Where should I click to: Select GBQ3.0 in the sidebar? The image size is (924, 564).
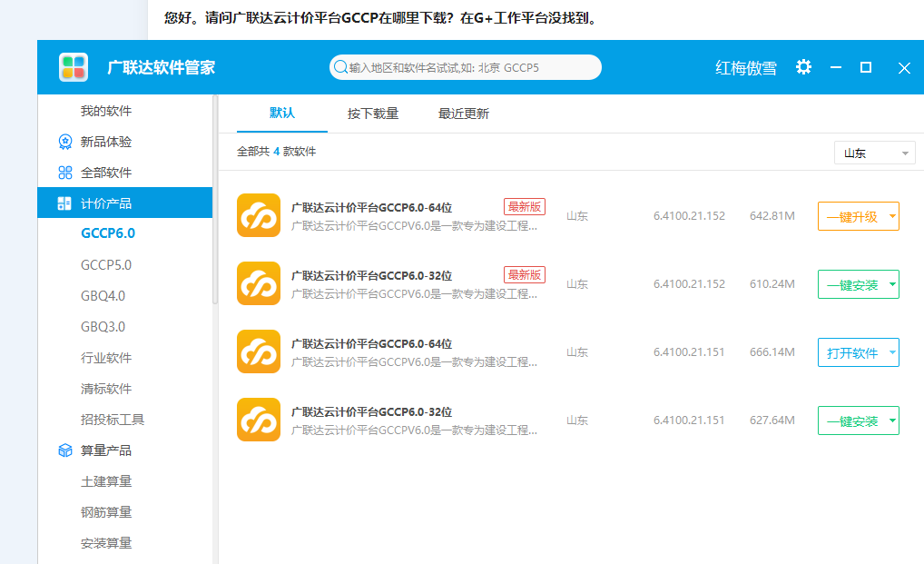pyautogui.click(x=103, y=326)
